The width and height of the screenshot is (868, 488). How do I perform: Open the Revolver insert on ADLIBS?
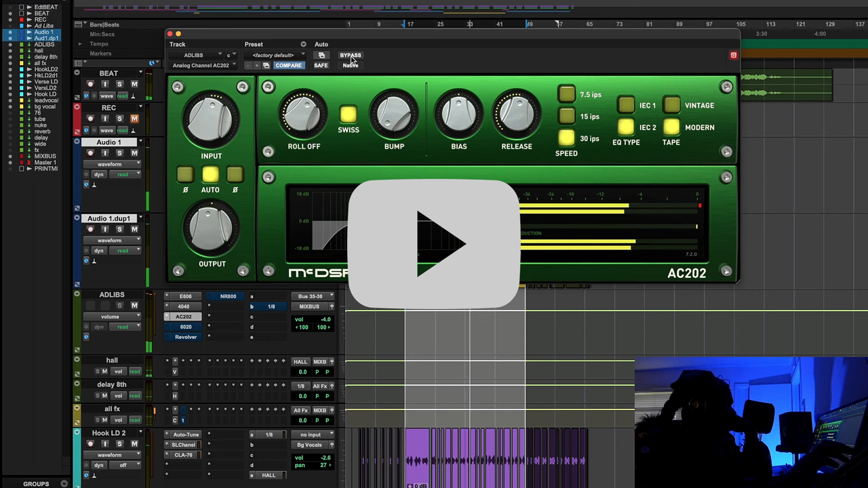[185, 337]
